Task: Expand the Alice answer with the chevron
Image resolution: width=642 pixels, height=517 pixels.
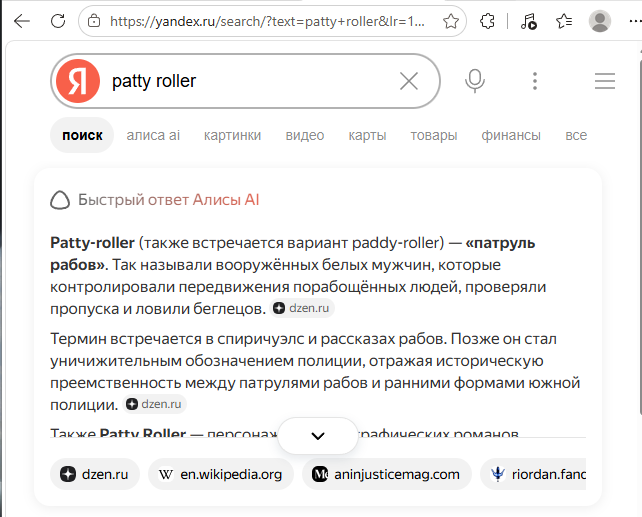Action: [318, 436]
